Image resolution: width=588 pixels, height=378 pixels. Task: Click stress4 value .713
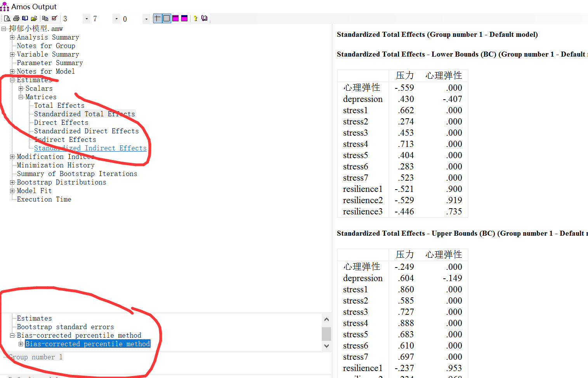pos(406,144)
